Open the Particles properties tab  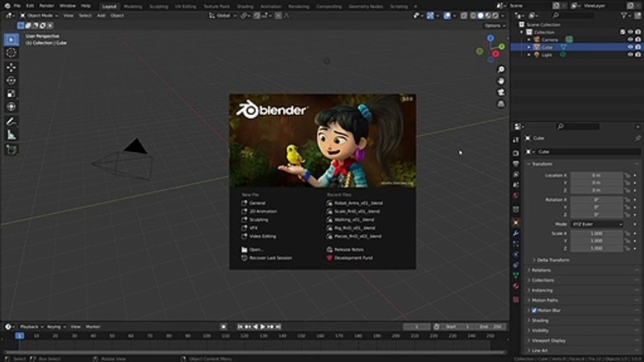pos(516,244)
